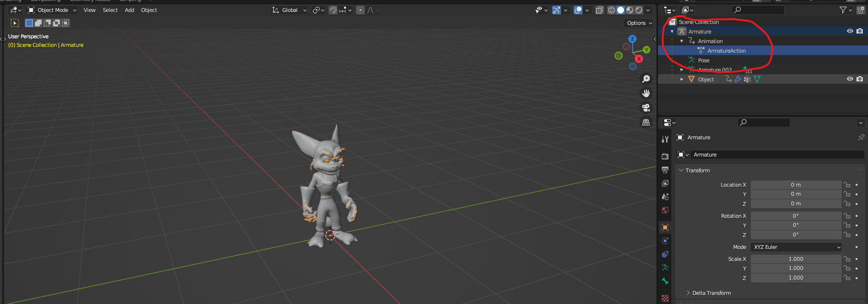The height and width of the screenshot is (304, 868).
Task: Switch to Wireframe viewport shading
Action: [x=612, y=10]
